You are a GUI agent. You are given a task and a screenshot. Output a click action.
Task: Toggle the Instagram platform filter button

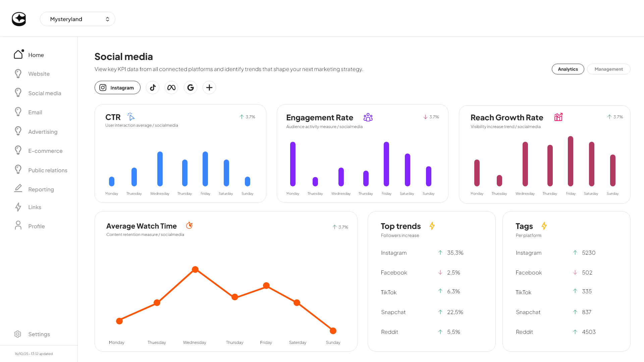[x=117, y=87]
